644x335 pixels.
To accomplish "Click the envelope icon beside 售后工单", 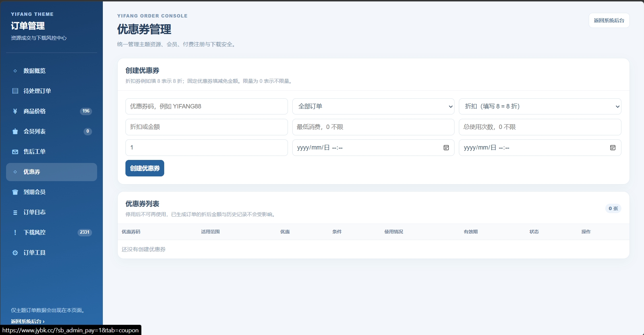I will click(x=15, y=152).
